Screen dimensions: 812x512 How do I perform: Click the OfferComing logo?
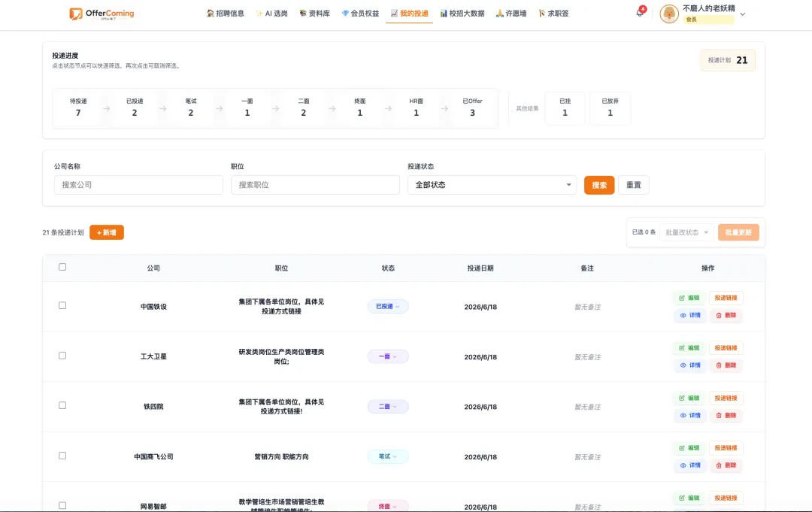tap(101, 14)
